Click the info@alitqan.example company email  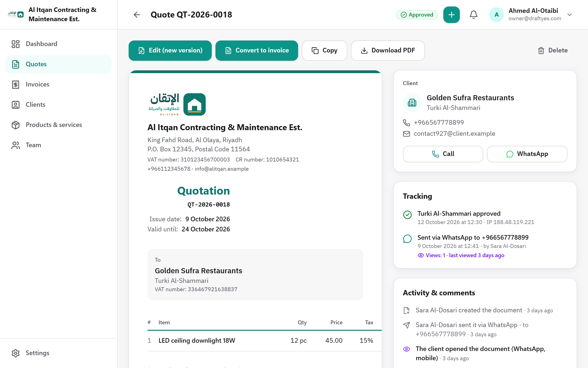[x=222, y=169]
